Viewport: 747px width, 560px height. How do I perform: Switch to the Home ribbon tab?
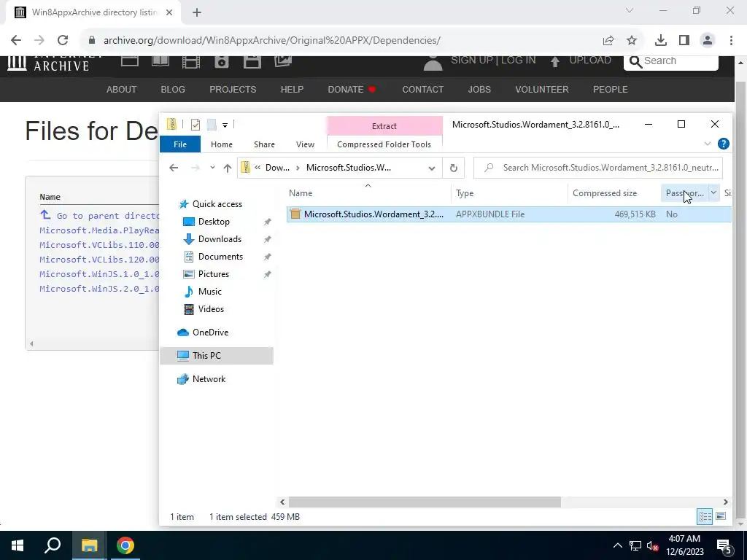pos(222,144)
